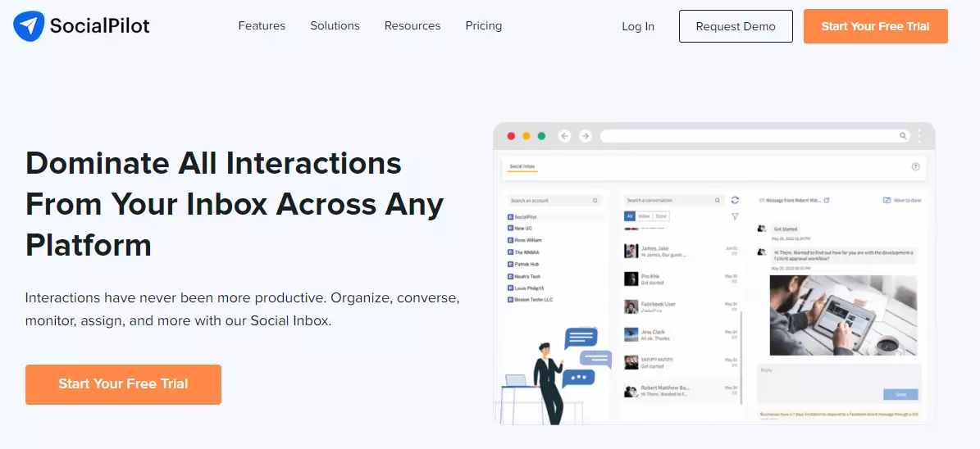Viewport: 980px width, 449px height.
Task: Click the forward arrow in mockup browser
Action: [585, 136]
